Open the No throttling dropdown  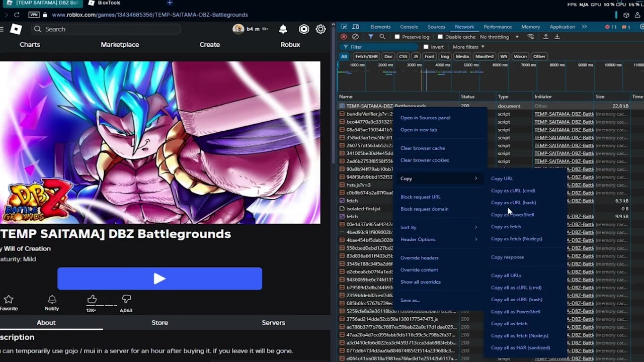[x=499, y=37]
